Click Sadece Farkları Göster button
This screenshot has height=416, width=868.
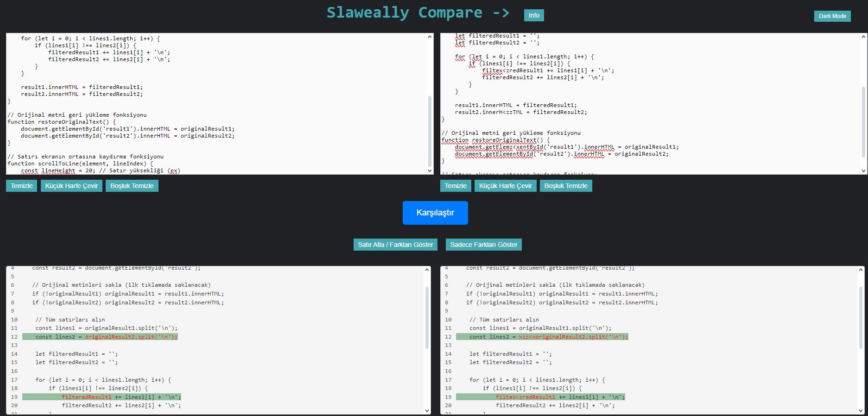coord(484,245)
